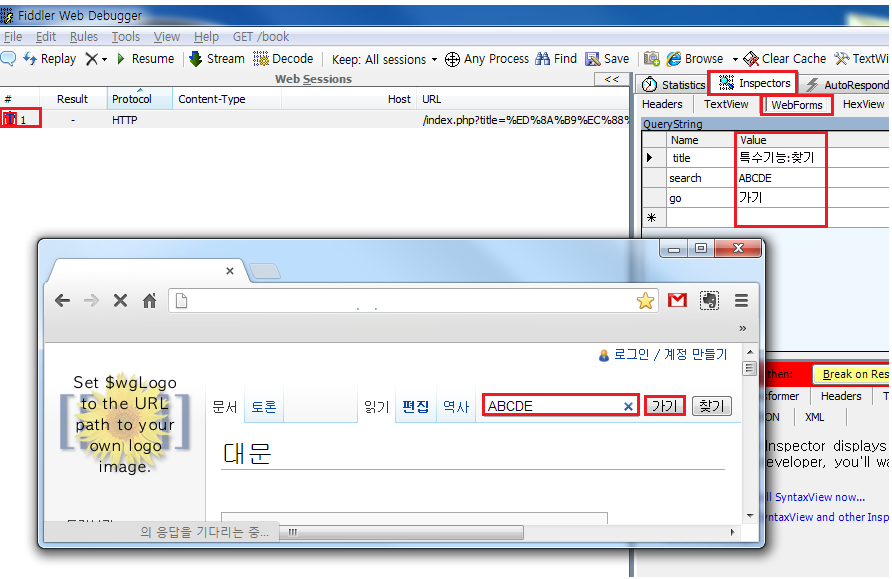Collapse the sessions pane with << button
The width and height of the screenshot is (892, 579).
point(612,79)
